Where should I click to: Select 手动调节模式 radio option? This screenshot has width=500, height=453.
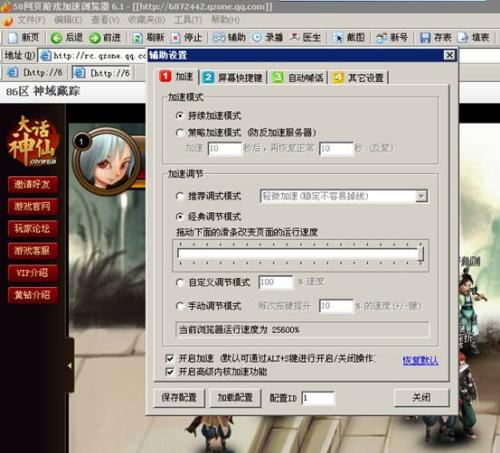(x=180, y=306)
